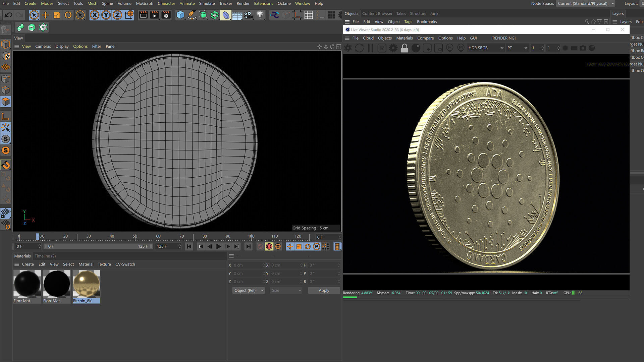Screen dimensions: 644x362
Task: Click Render View clapperboard icon
Action: coord(143,15)
